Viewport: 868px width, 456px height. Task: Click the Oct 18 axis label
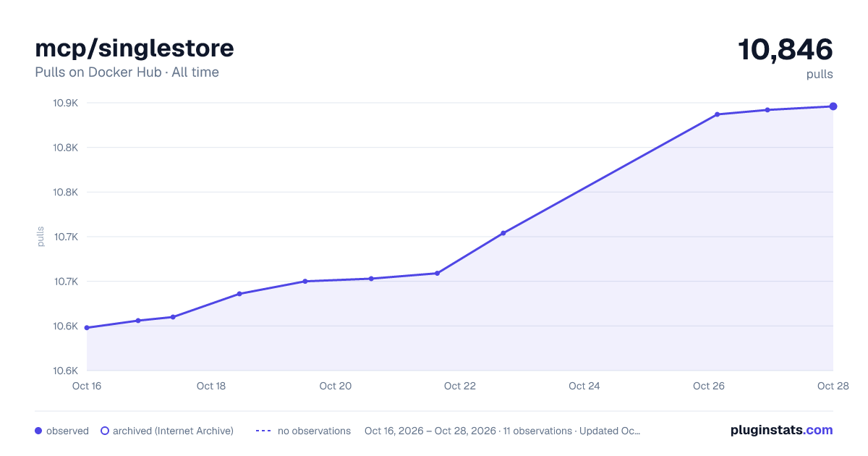tap(211, 386)
